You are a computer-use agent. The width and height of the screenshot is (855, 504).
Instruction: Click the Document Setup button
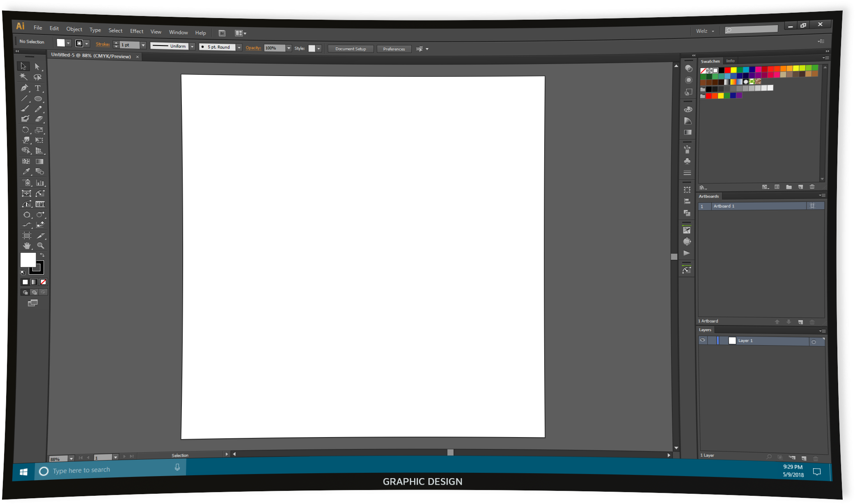click(x=351, y=49)
